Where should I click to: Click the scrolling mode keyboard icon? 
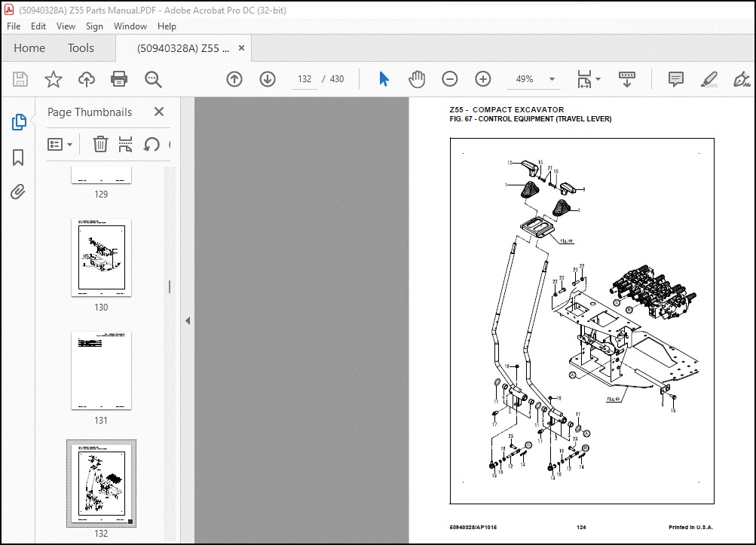[x=627, y=79]
